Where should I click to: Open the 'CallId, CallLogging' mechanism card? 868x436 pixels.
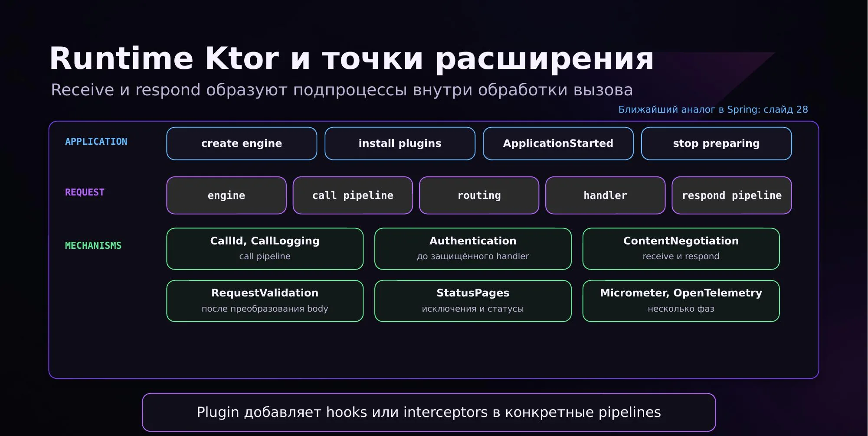click(265, 249)
